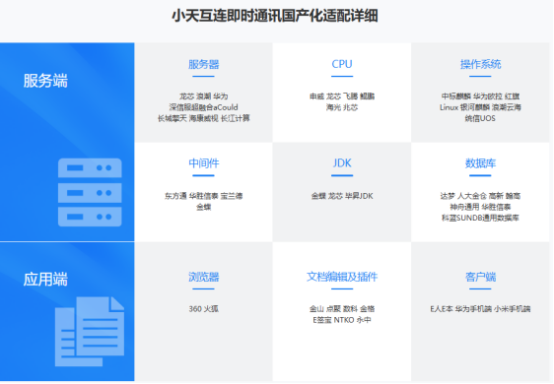Click the page title 小天互连即时通讯国产化适配详细
The height and width of the screenshot is (384, 554).
[x=275, y=16]
